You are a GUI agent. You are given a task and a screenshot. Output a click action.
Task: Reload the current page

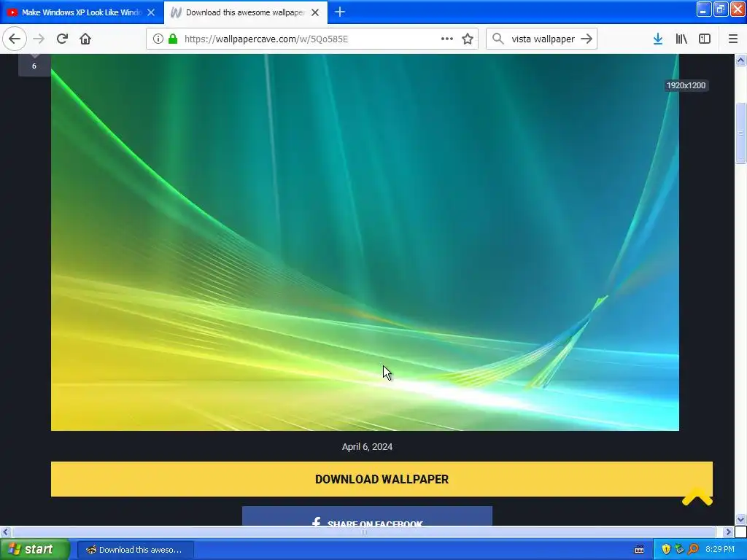(x=62, y=39)
